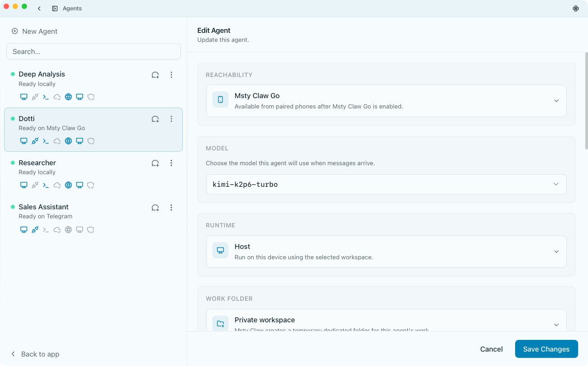Click the icon at the title bar's right end
This screenshot has height=366, width=588.
[x=575, y=9]
